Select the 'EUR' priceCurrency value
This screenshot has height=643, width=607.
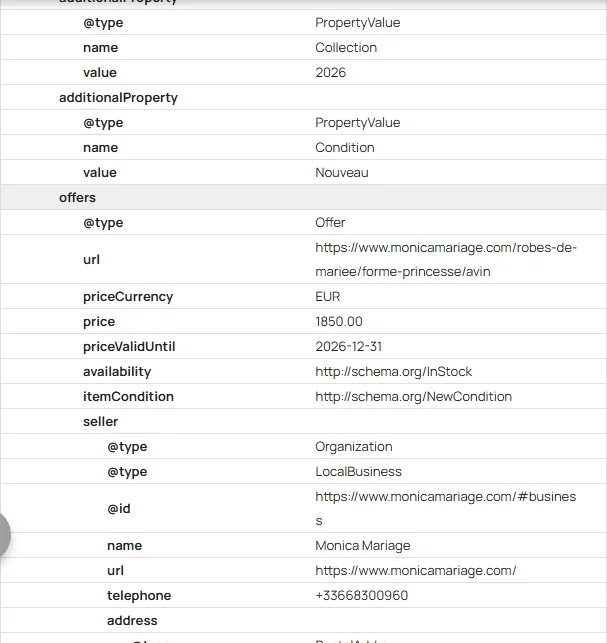[x=327, y=296]
